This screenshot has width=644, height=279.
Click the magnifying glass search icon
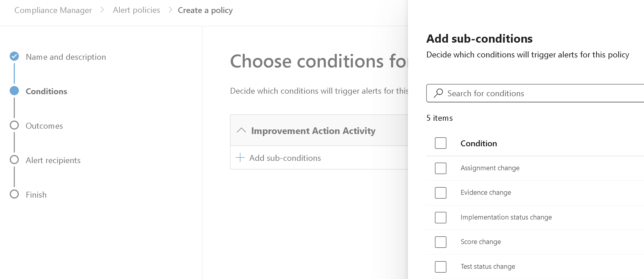point(438,93)
